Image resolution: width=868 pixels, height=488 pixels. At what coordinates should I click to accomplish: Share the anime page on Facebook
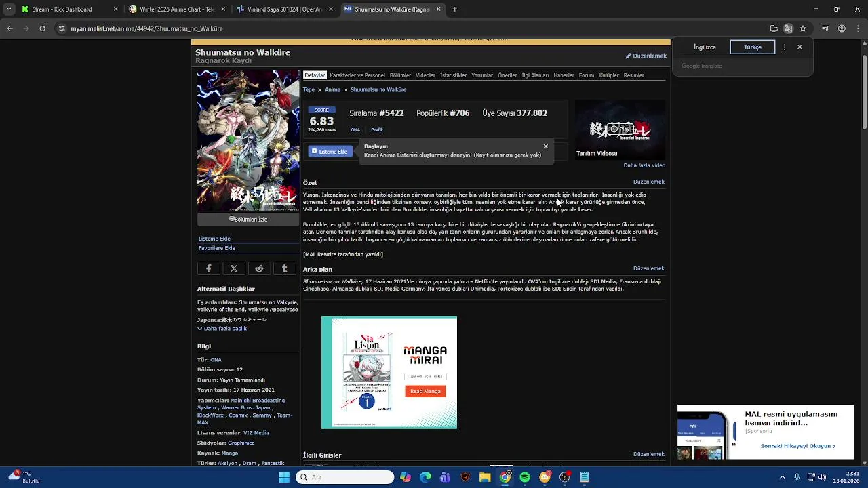pos(209,269)
